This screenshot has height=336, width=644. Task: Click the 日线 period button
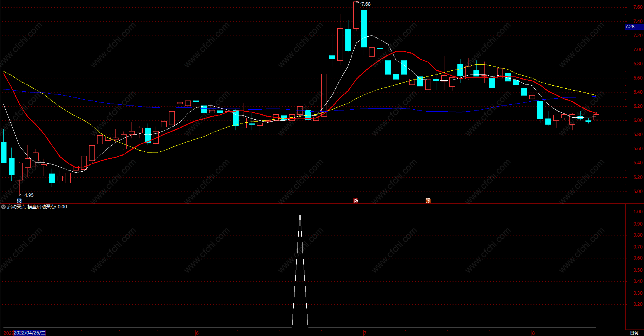pos(634,333)
